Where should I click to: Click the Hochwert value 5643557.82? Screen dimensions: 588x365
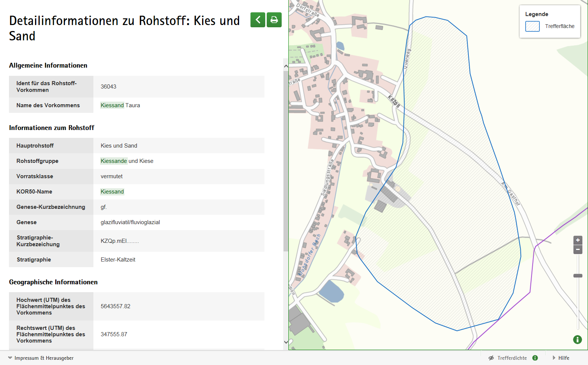pyautogui.click(x=115, y=306)
